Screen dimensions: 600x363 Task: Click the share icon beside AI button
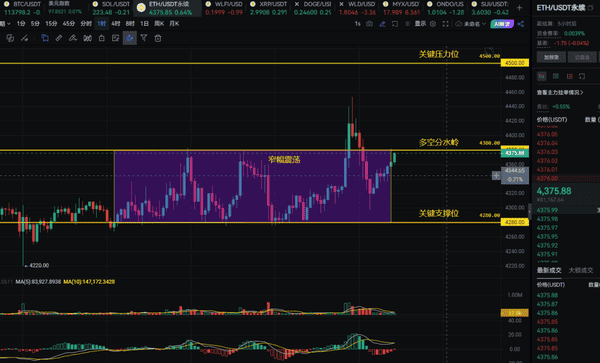[x=521, y=24]
